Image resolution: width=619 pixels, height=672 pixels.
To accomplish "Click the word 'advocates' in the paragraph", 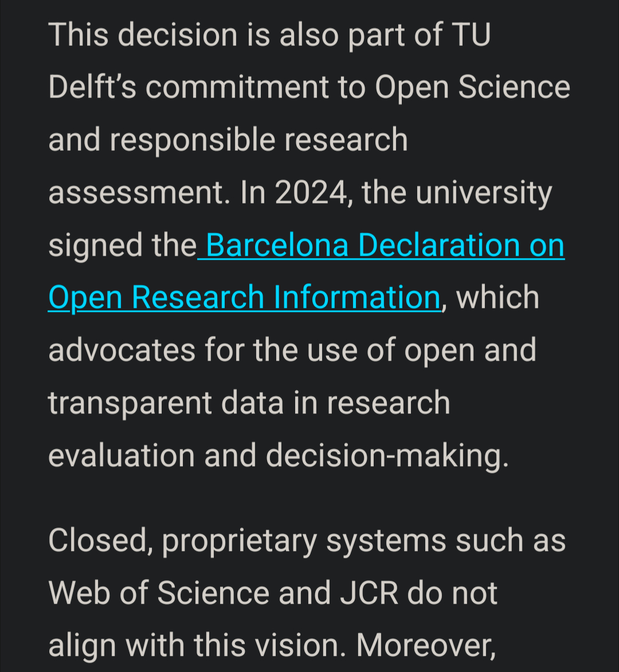I will tap(122, 350).
